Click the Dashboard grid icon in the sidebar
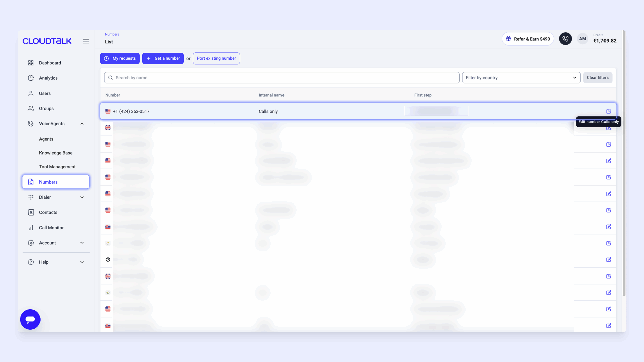Screen dimensions: 644x362 [31, 63]
